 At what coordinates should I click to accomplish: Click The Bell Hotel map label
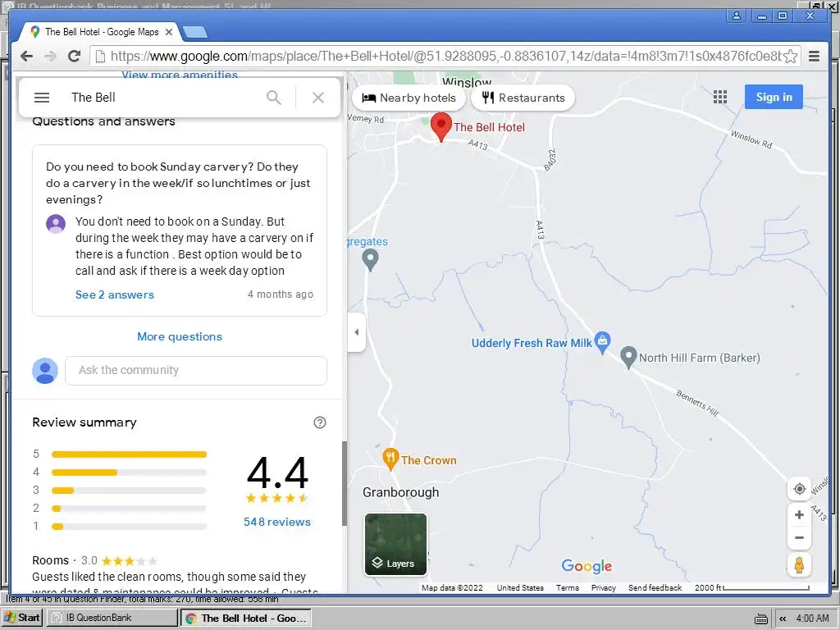point(489,127)
